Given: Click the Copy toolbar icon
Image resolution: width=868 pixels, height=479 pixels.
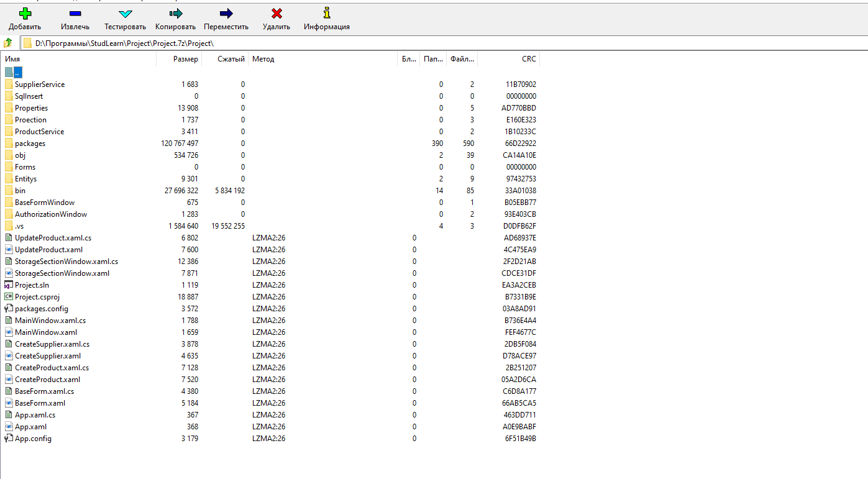Looking at the screenshot, I should (175, 14).
